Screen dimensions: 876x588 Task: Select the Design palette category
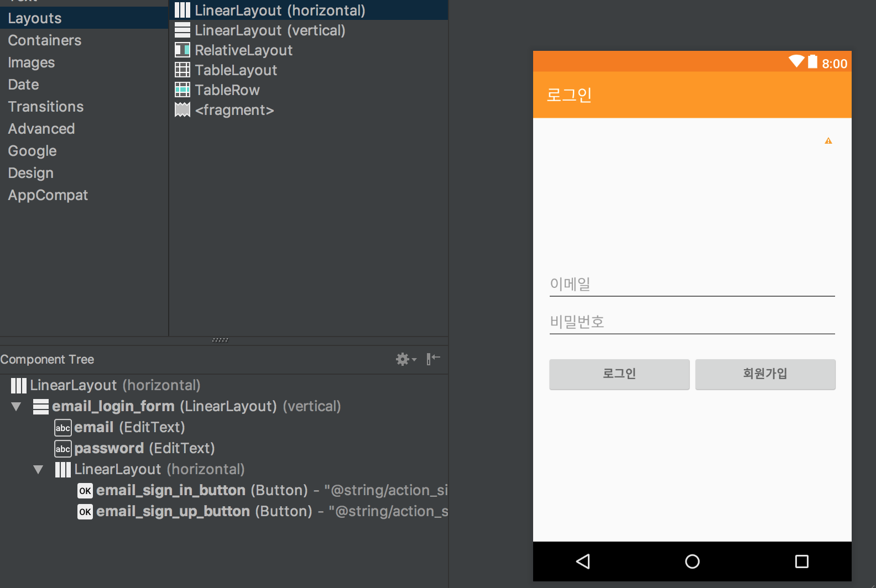pyautogui.click(x=84, y=173)
